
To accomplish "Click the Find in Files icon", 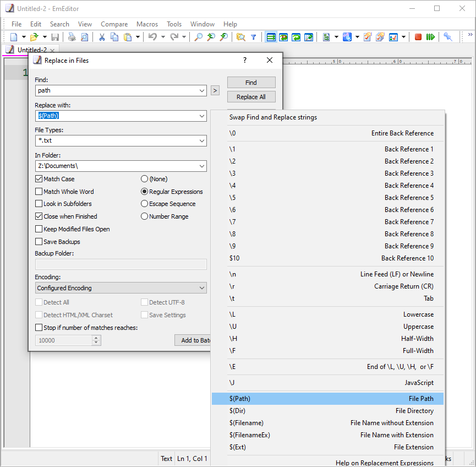I will point(240,37).
